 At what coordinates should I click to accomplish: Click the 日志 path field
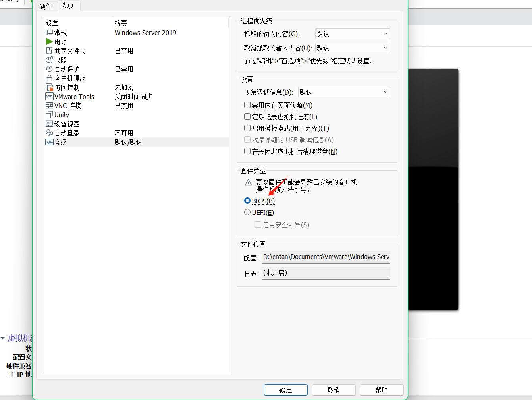pyautogui.click(x=326, y=273)
